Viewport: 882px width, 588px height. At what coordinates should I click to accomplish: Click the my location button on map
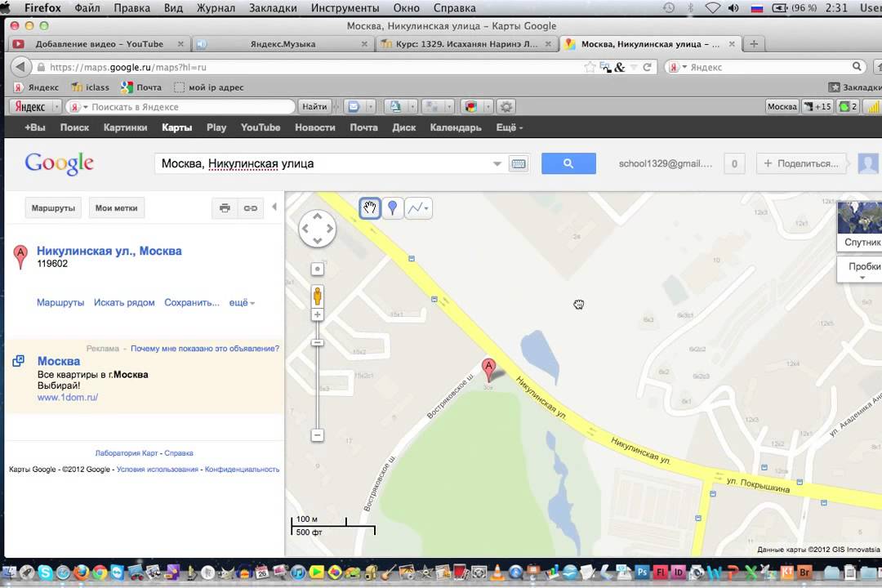point(317,269)
